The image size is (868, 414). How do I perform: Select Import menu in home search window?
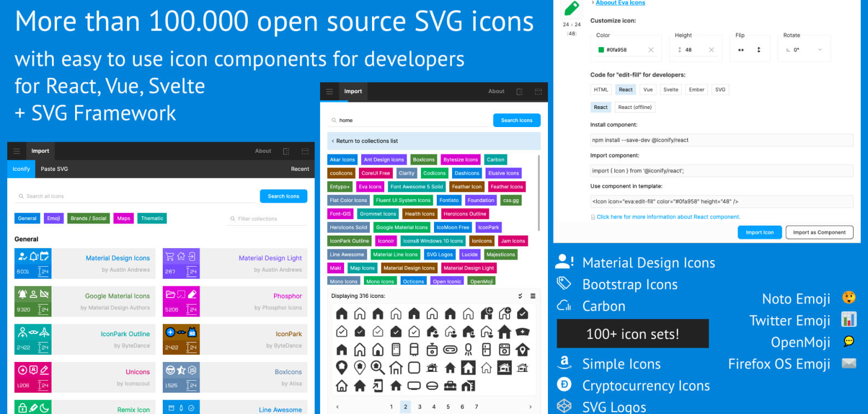pyautogui.click(x=353, y=91)
